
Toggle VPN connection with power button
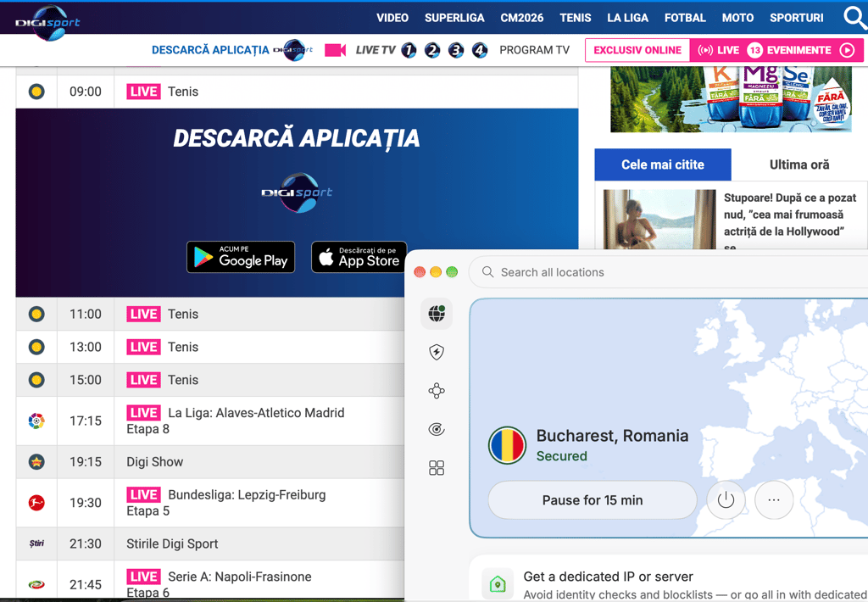click(x=726, y=500)
